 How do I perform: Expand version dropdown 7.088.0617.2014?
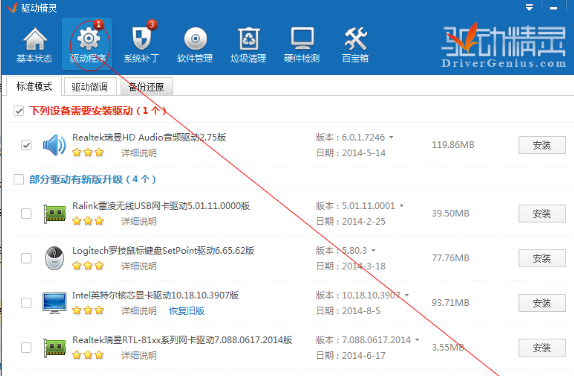click(417, 340)
